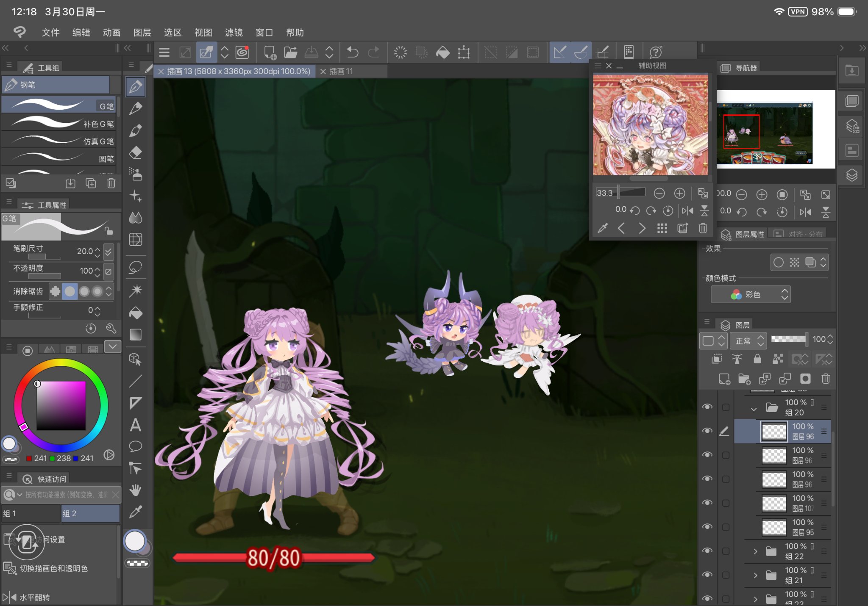Open the 彩色 color mode dropdown
The width and height of the screenshot is (868, 606).
[x=751, y=294]
